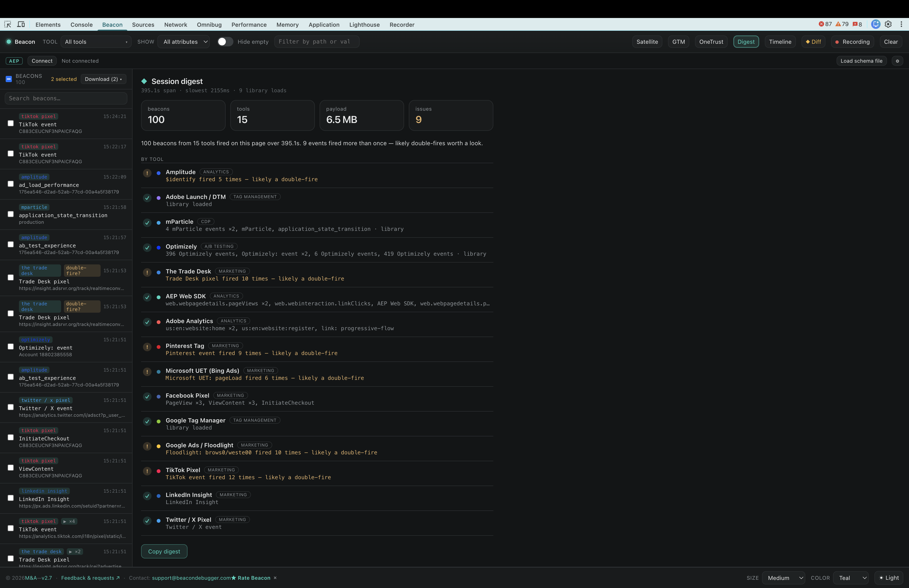Switch to Light theme
Image resolution: width=909 pixels, height=588 pixels.
coord(889,578)
